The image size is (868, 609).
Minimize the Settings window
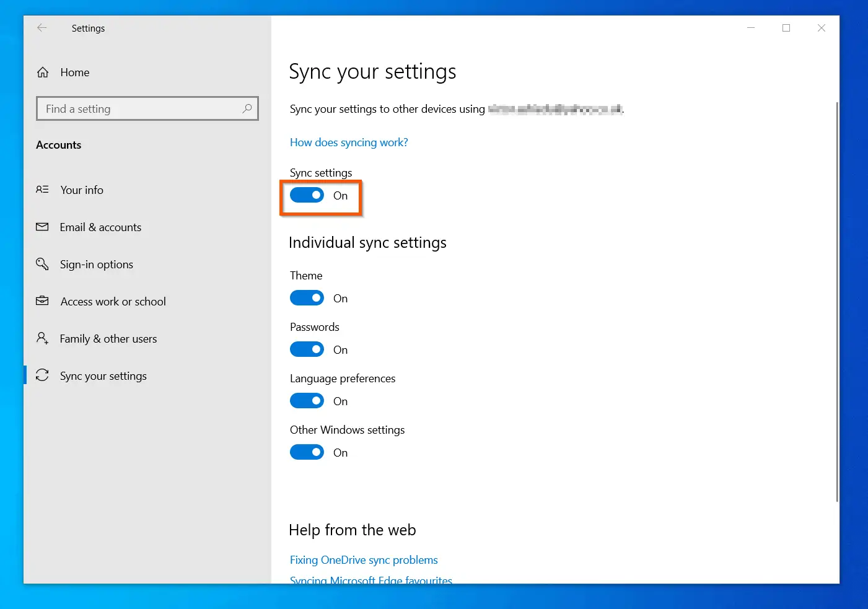(x=751, y=28)
